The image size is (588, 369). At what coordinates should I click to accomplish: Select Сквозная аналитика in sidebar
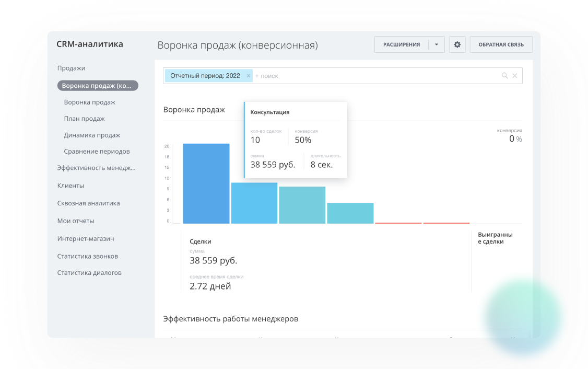tap(88, 203)
